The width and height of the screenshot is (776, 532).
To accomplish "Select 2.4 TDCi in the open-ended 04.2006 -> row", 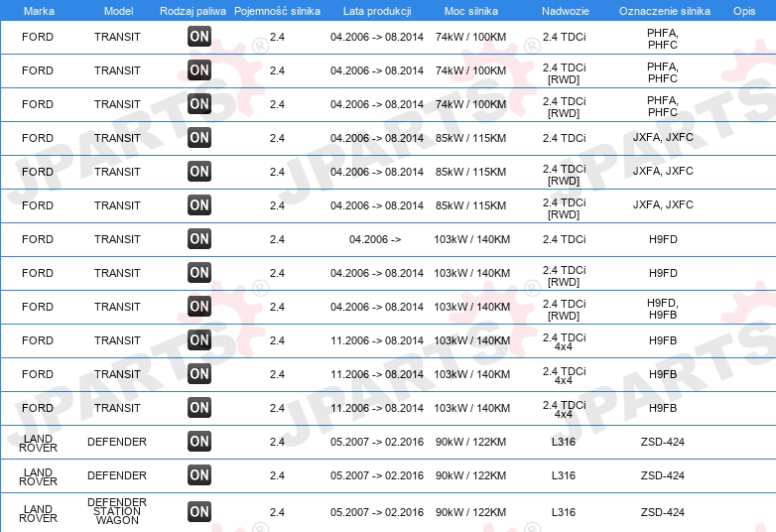I will 565,239.
